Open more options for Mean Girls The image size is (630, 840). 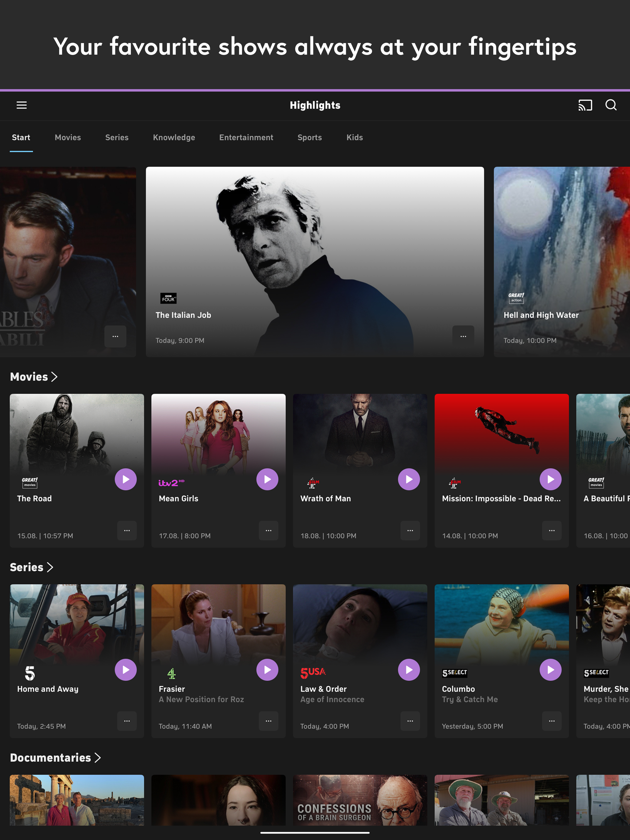tap(269, 530)
